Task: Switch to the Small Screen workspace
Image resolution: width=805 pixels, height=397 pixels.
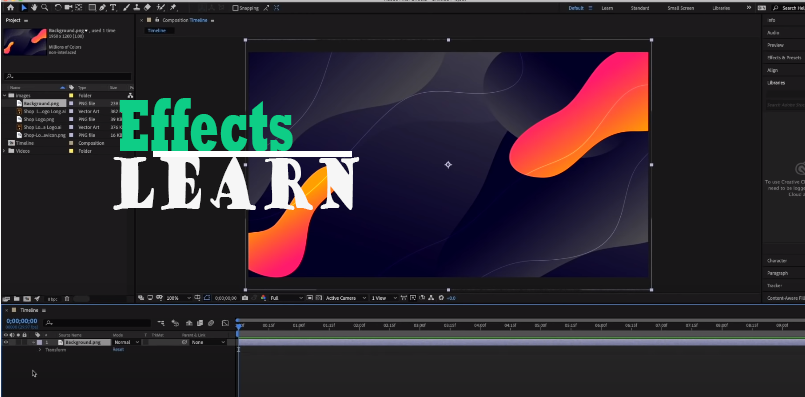Action: pyautogui.click(x=680, y=8)
